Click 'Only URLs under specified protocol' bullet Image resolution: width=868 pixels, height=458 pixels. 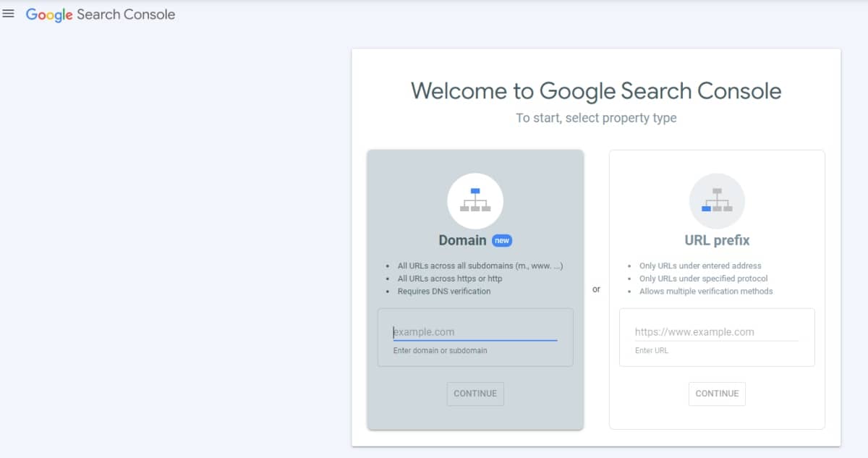(703, 279)
